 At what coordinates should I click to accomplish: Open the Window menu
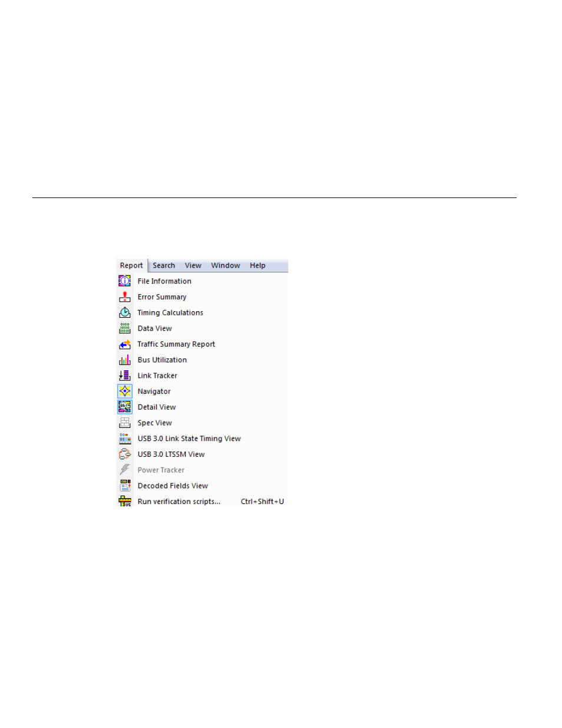tap(226, 266)
